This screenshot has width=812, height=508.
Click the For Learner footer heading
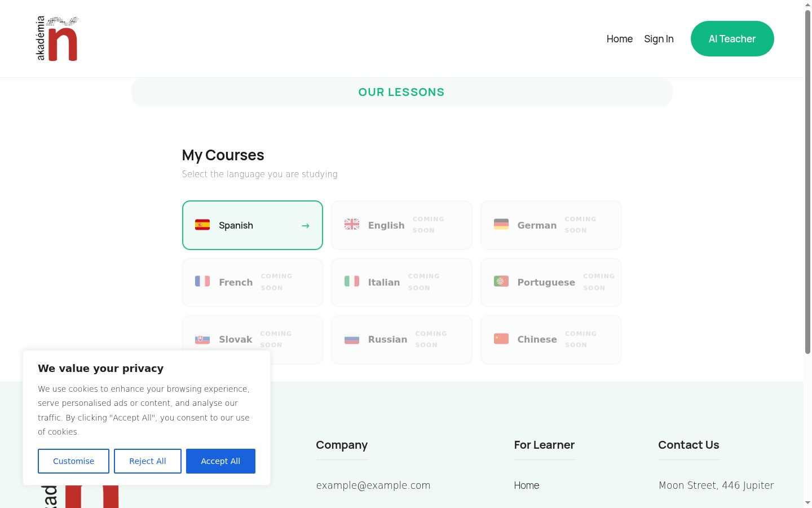point(544,445)
